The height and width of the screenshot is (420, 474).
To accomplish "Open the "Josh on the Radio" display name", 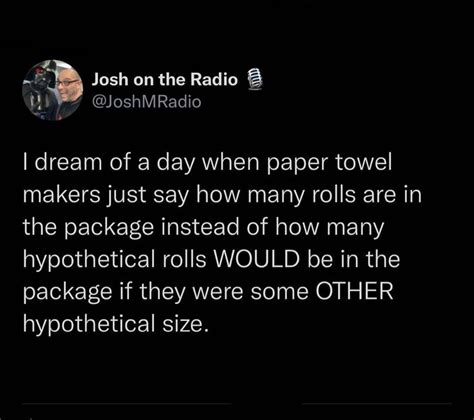I will click(x=165, y=79).
